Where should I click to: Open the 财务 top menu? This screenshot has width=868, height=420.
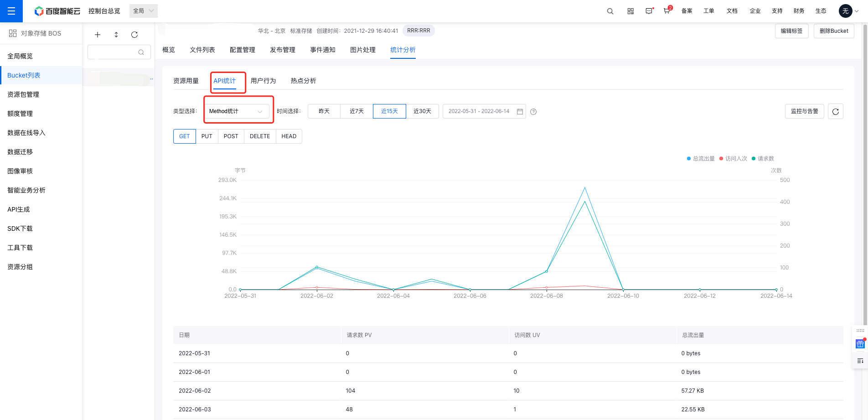tap(799, 11)
